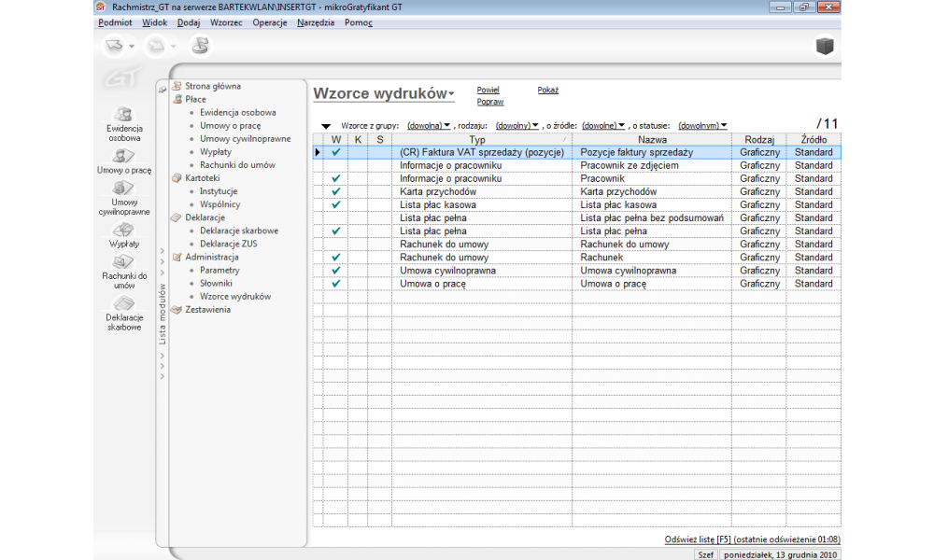Toggle W checkmark for Pracownik ze zdjęciem row
Image resolution: width=934 pixels, height=560 pixels.
tap(336, 165)
